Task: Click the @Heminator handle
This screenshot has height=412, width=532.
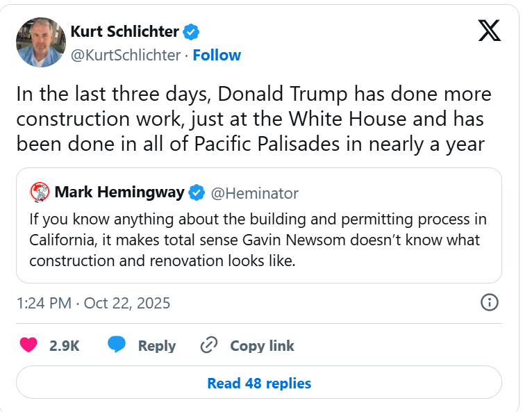Action: point(254,192)
